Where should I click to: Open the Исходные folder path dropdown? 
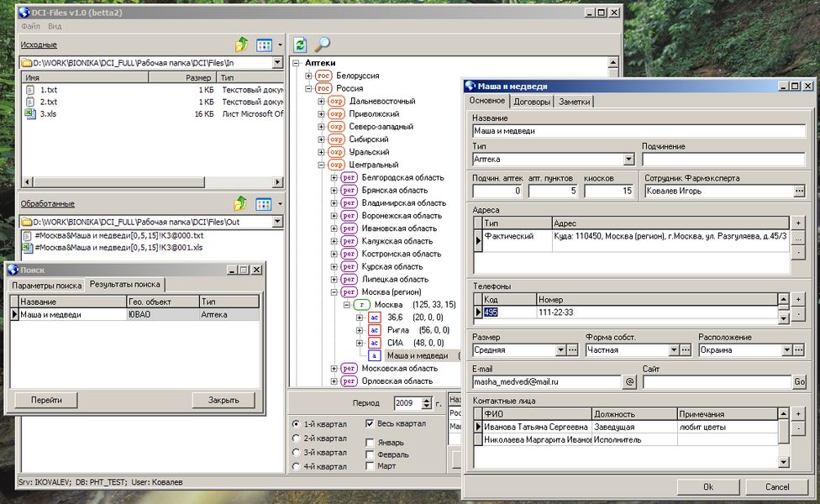click(x=278, y=63)
